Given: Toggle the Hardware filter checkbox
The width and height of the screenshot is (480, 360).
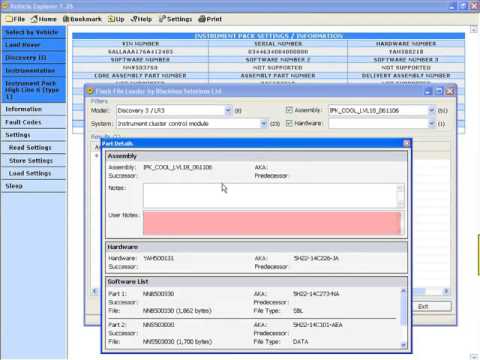Looking at the screenshot, I should tap(289, 123).
